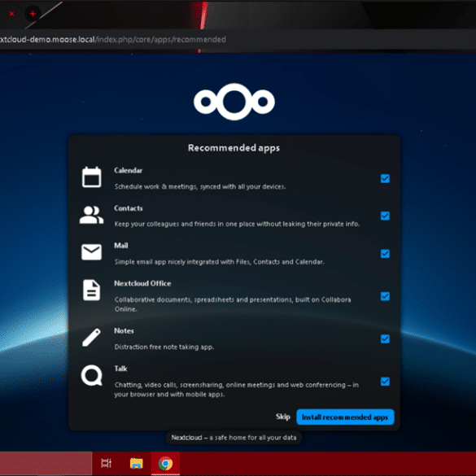This screenshot has height=476, width=476.
Task: Click the Talk chat bubble icon
Action: click(x=91, y=376)
